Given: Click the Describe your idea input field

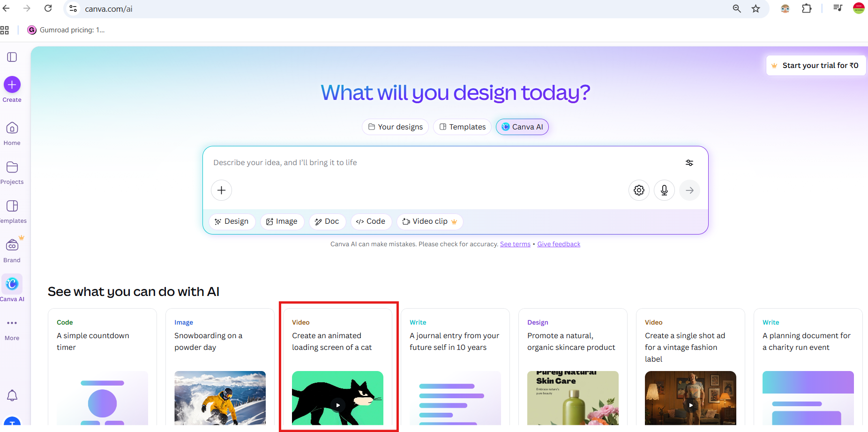Looking at the screenshot, I should click(422, 163).
